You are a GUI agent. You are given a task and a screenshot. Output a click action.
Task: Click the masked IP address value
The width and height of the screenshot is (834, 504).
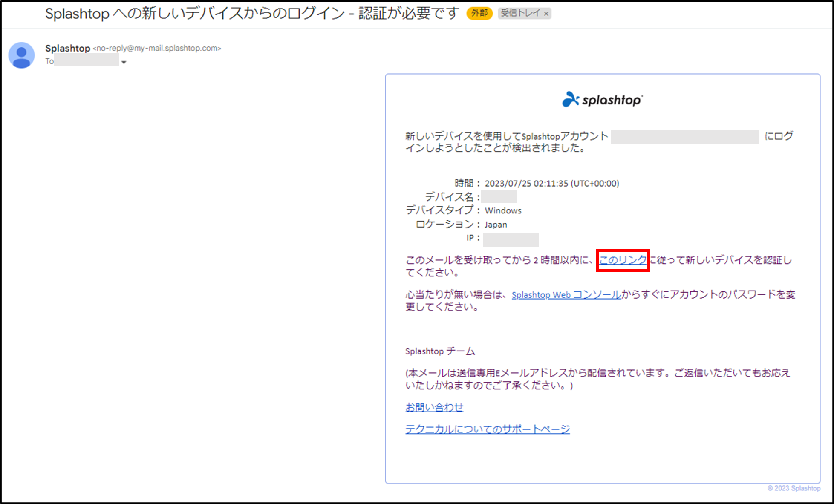[510, 239]
